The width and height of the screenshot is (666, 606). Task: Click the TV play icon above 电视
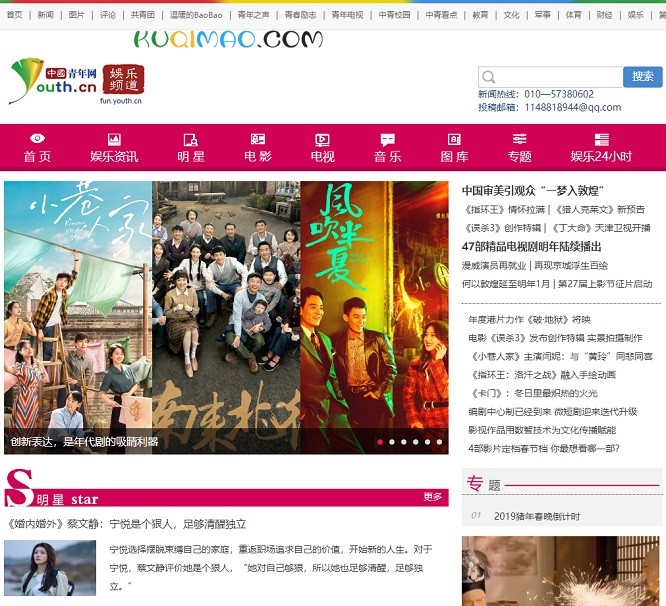(x=322, y=140)
